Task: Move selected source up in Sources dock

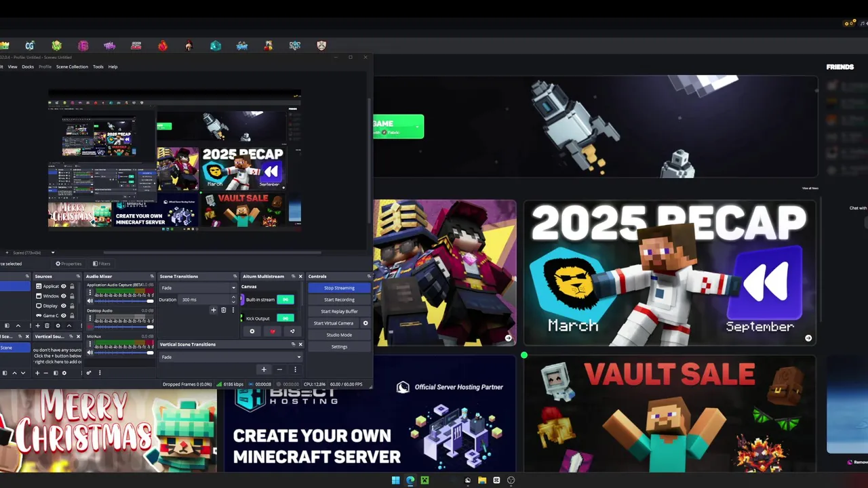Action: (69, 326)
